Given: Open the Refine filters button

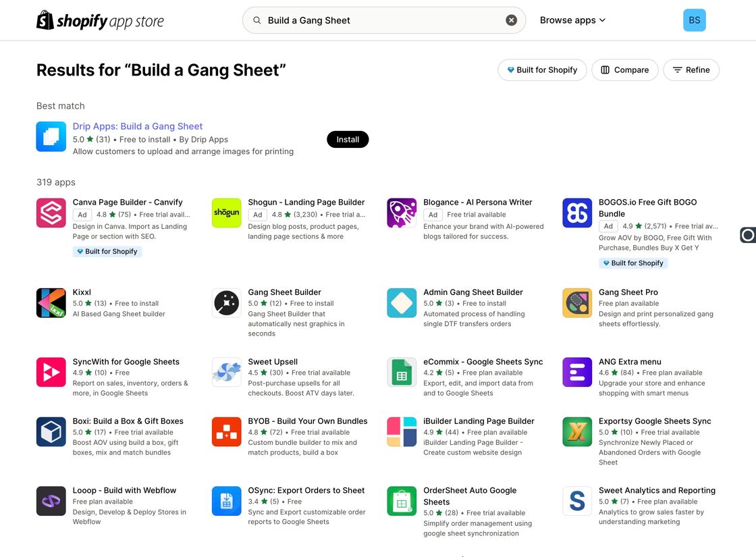Looking at the screenshot, I should 691,70.
